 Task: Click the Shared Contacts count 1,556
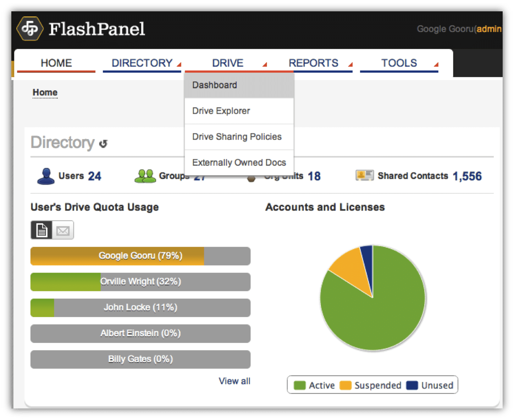pos(467,176)
